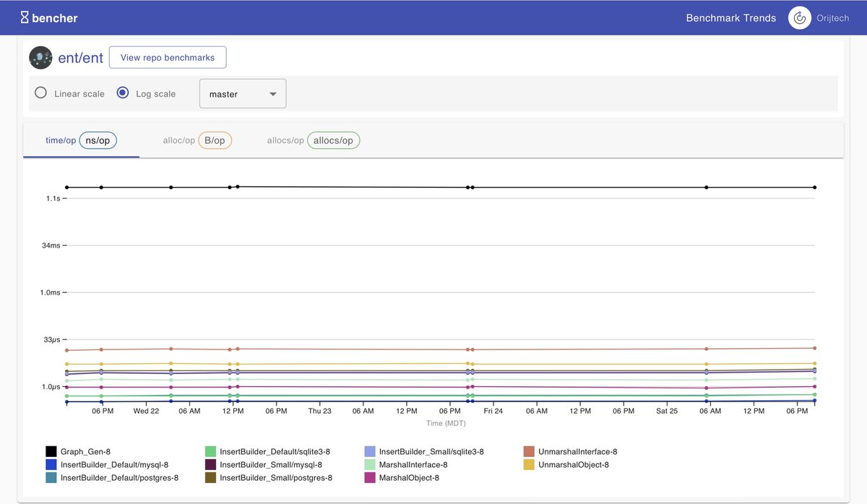
Task: Click the ent/ent repository avatar
Action: pos(40,58)
